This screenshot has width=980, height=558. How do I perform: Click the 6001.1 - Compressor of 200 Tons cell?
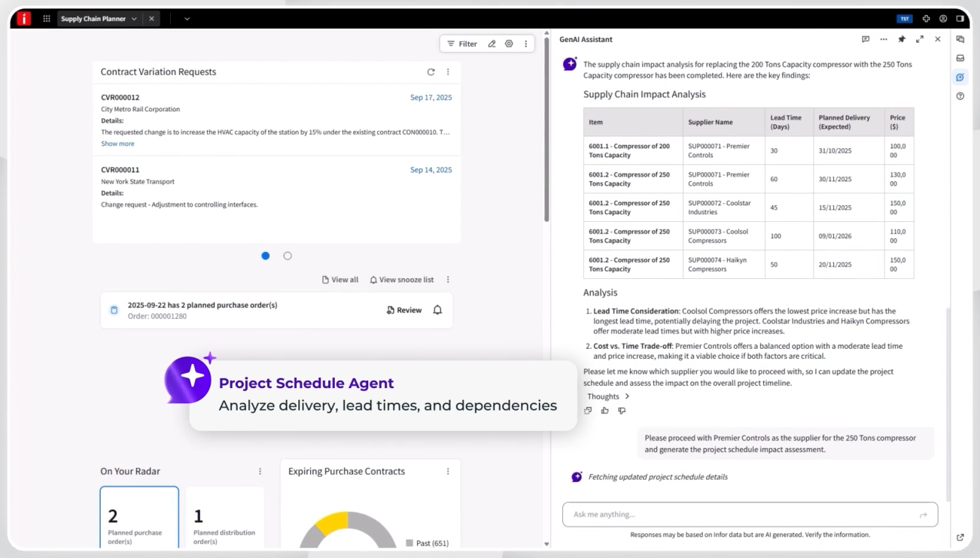coord(633,150)
